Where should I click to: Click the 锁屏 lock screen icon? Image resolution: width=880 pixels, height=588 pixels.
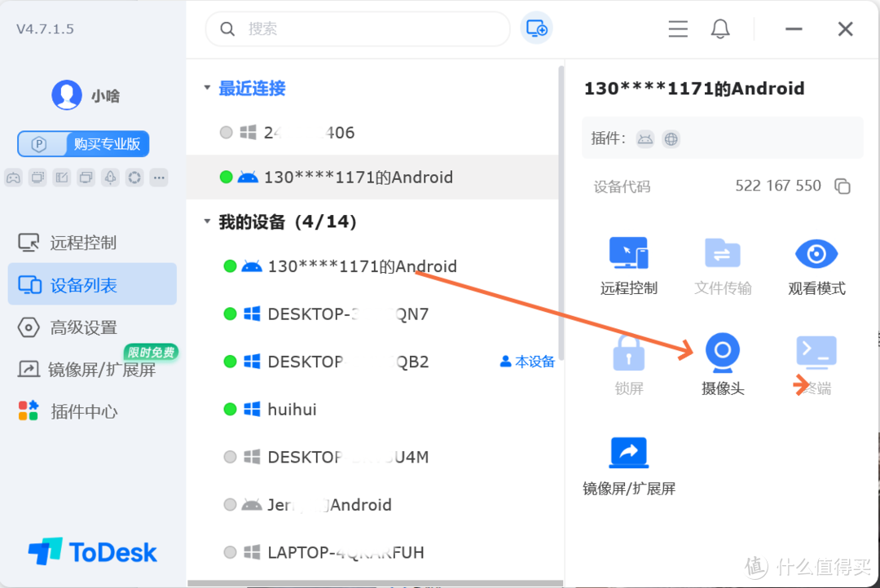click(628, 365)
